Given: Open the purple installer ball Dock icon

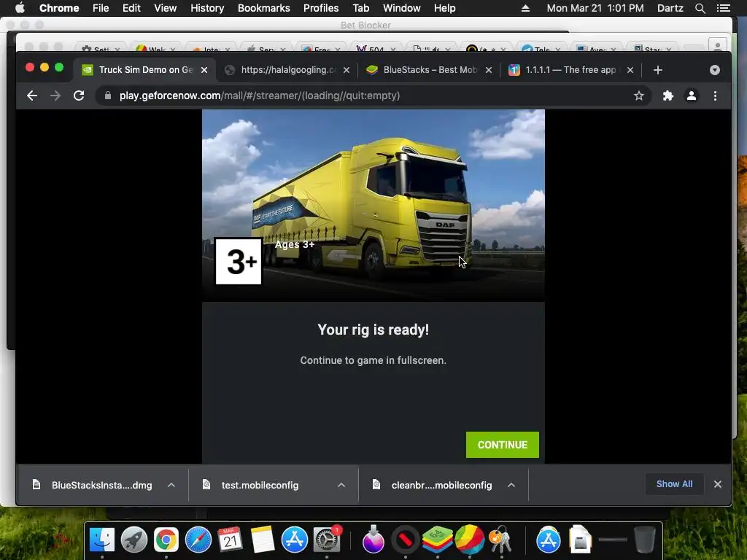Looking at the screenshot, I should click(373, 540).
